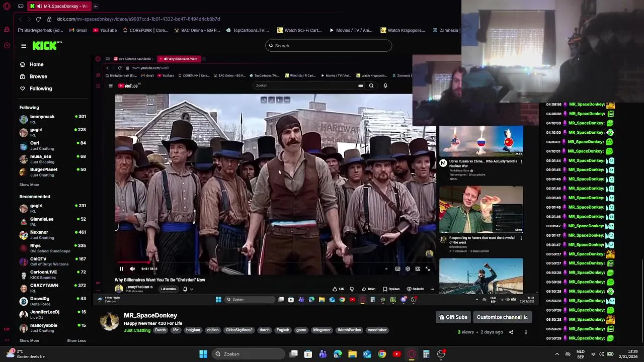Launch Google Chrome from taskbar

382,354
